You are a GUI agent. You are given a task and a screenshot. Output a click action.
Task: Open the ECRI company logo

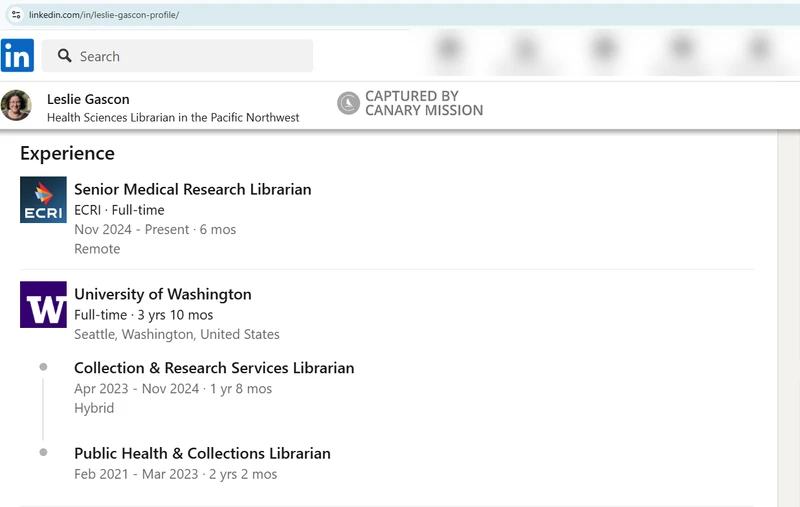click(x=43, y=200)
